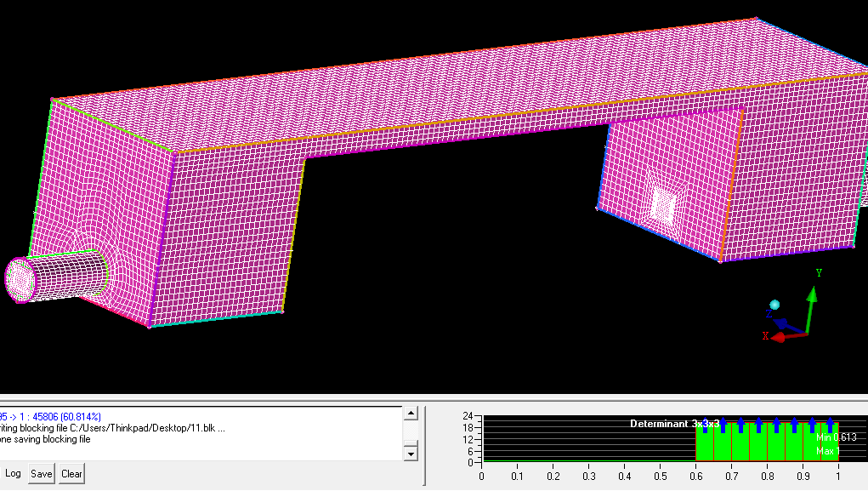Click the message log scroll up arrow

(x=411, y=414)
